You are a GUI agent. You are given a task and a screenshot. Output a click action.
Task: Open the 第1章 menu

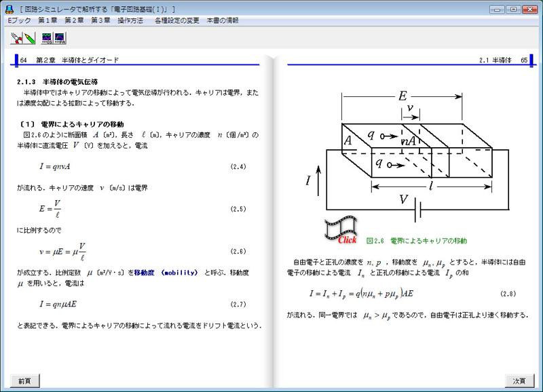[48, 20]
